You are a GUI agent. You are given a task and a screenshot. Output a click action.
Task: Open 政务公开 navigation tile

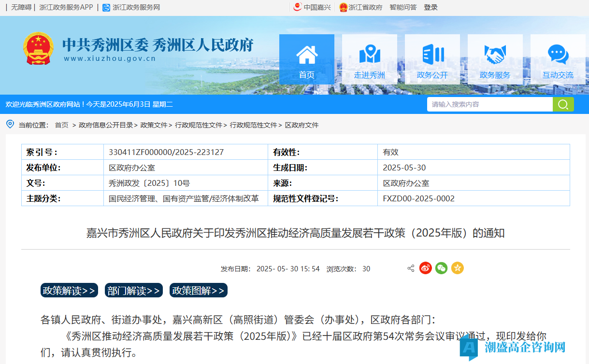pos(432,59)
